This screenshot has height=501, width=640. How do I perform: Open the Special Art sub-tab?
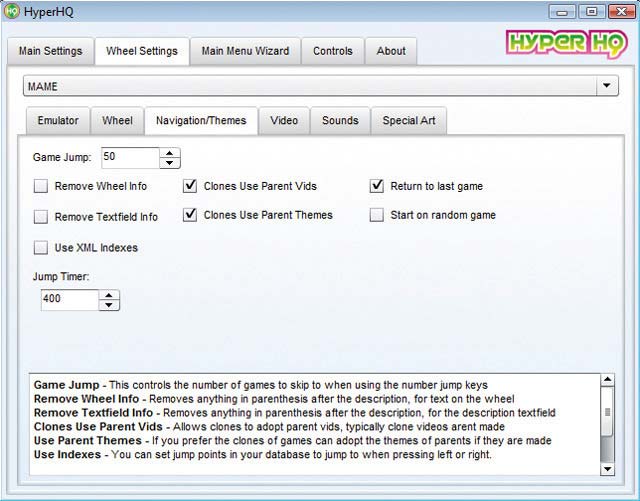click(409, 120)
